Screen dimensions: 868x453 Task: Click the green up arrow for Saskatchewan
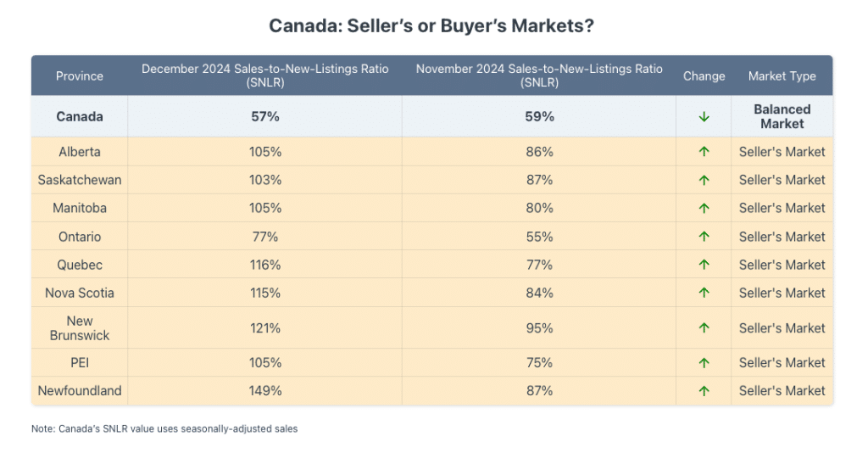pos(704,180)
